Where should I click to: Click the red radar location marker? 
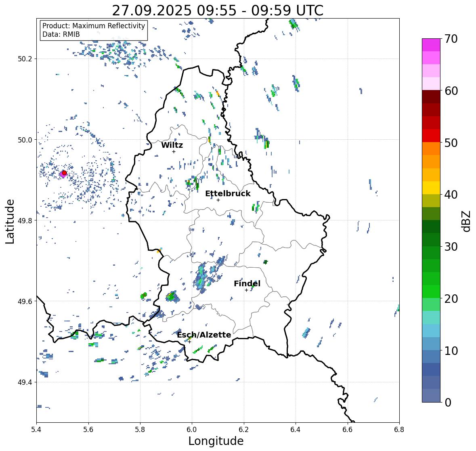(x=64, y=173)
